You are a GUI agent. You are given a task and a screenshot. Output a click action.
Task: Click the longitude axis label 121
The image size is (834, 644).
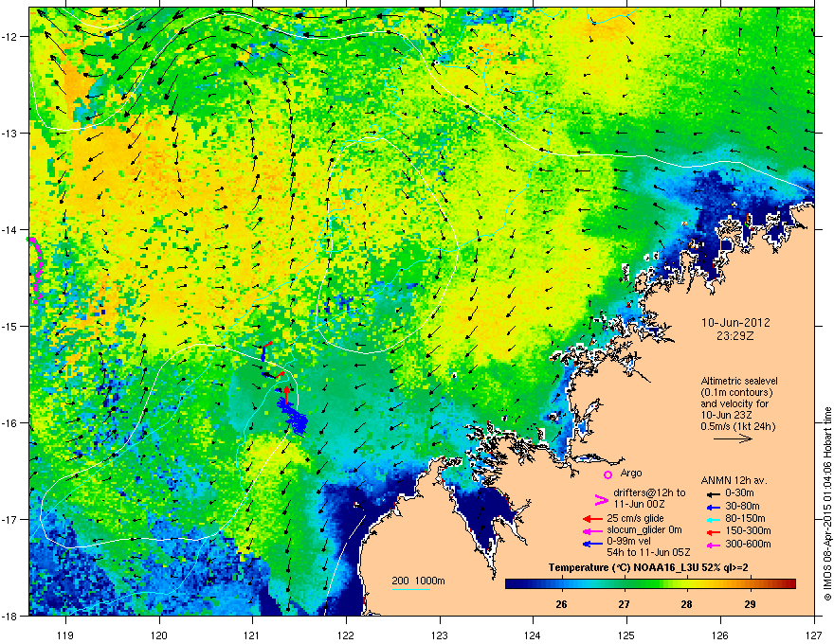(x=253, y=635)
